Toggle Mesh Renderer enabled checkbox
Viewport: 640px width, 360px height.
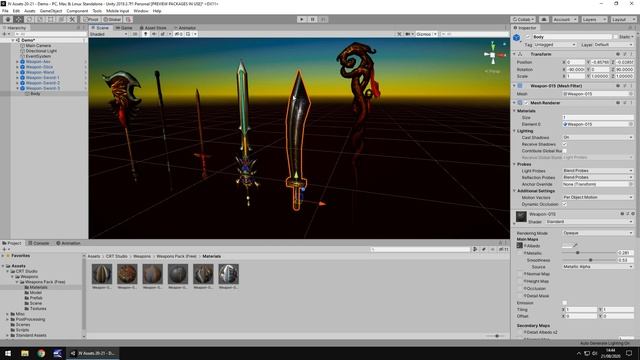[526, 103]
